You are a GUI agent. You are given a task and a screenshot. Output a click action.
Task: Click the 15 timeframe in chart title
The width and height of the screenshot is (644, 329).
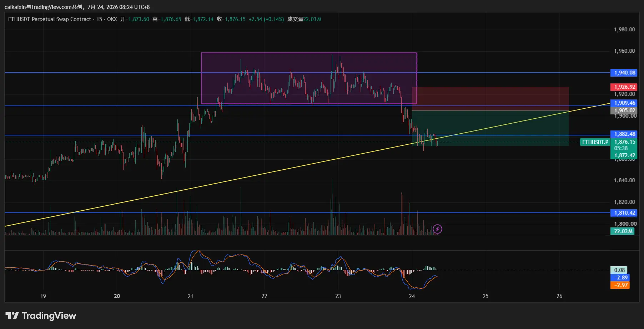(x=99, y=19)
